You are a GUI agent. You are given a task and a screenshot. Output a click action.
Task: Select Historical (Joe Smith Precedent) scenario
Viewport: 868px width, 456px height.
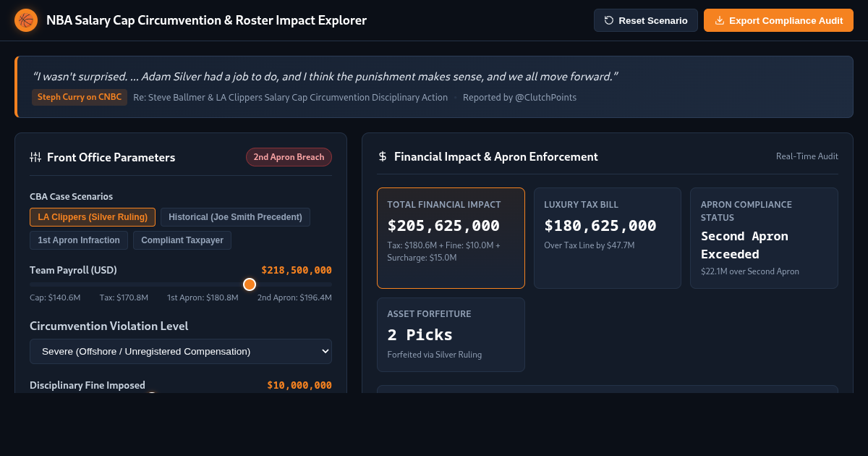coord(235,217)
